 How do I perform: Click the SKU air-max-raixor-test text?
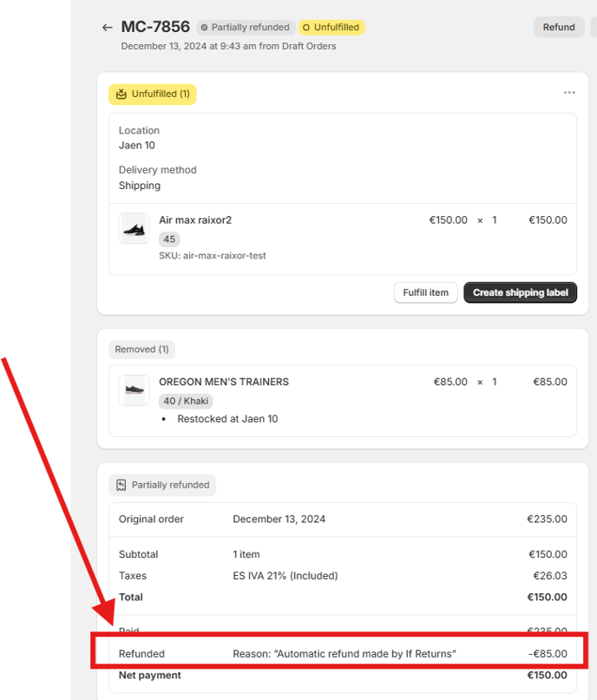tap(212, 256)
